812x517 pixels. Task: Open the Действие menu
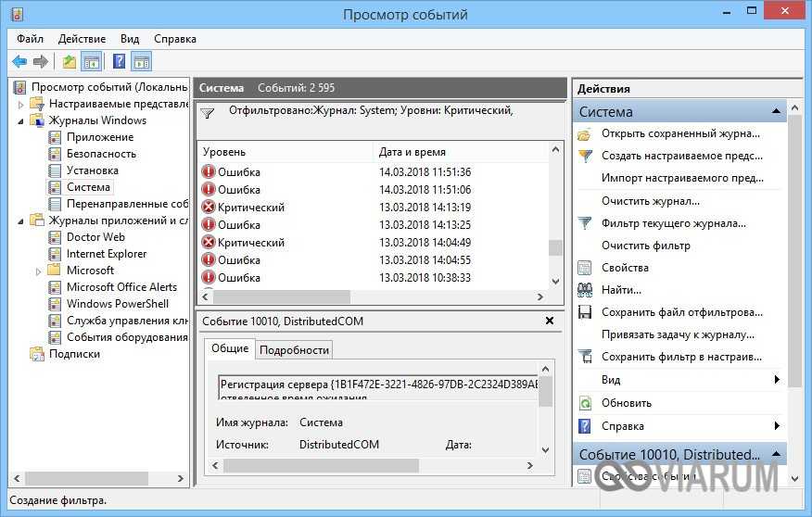pos(82,39)
